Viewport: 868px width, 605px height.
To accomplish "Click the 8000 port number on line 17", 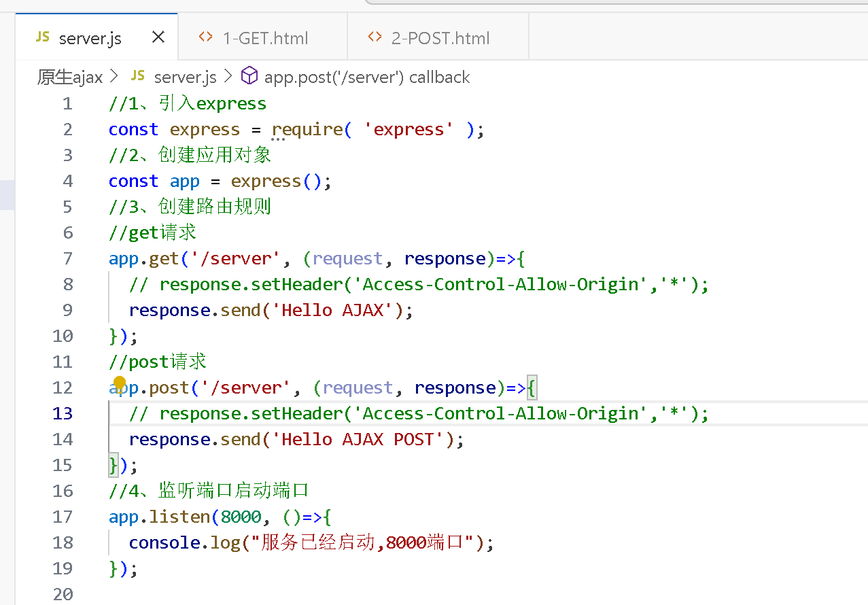I will pyautogui.click(x=241, y=517).
